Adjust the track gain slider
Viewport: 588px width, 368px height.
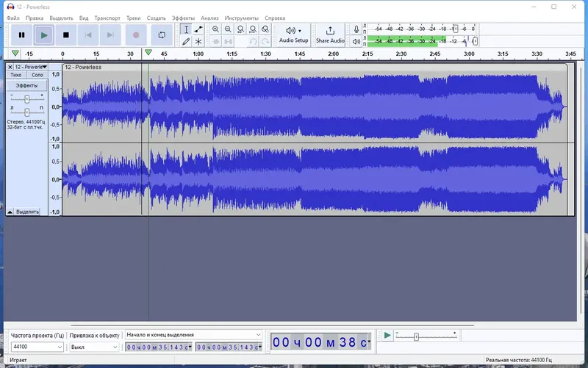(27, 99)
